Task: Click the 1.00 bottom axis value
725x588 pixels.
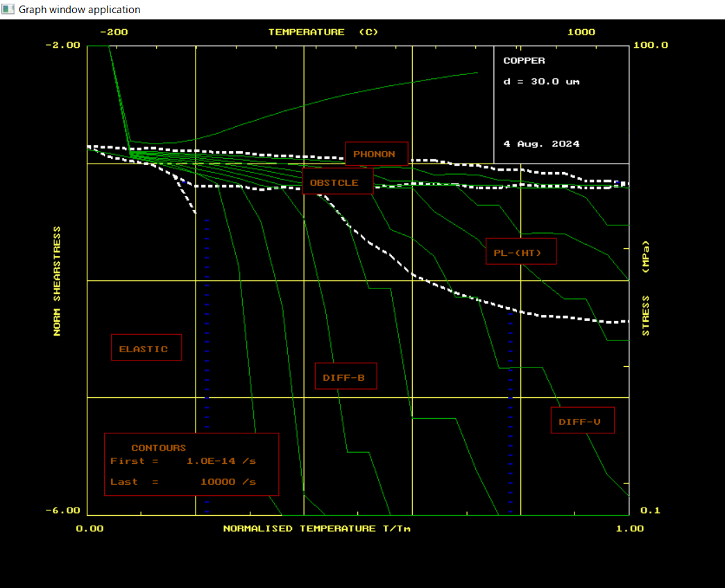Action: point(630,528)
